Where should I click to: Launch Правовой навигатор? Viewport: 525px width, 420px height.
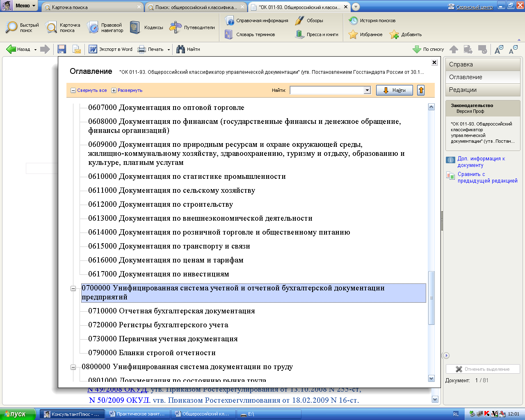pos(105,27)
